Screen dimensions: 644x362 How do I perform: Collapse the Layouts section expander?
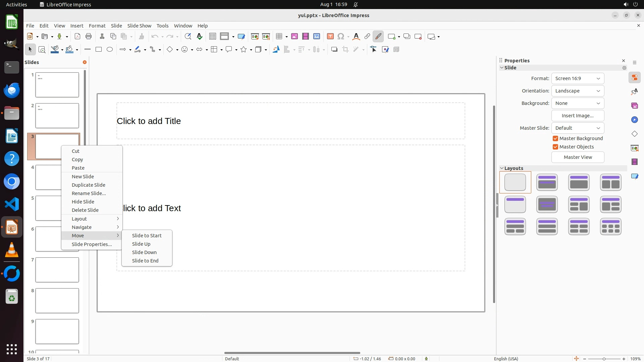coord(502,168)
